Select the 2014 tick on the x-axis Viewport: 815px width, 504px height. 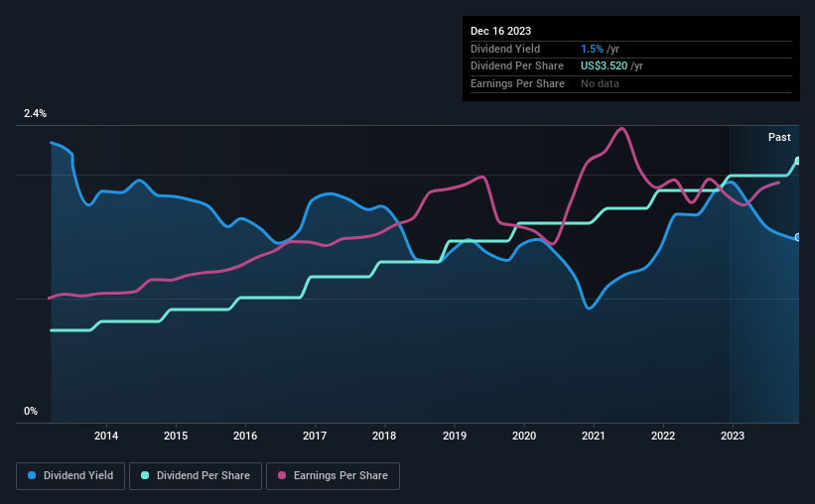coord(106,436)
